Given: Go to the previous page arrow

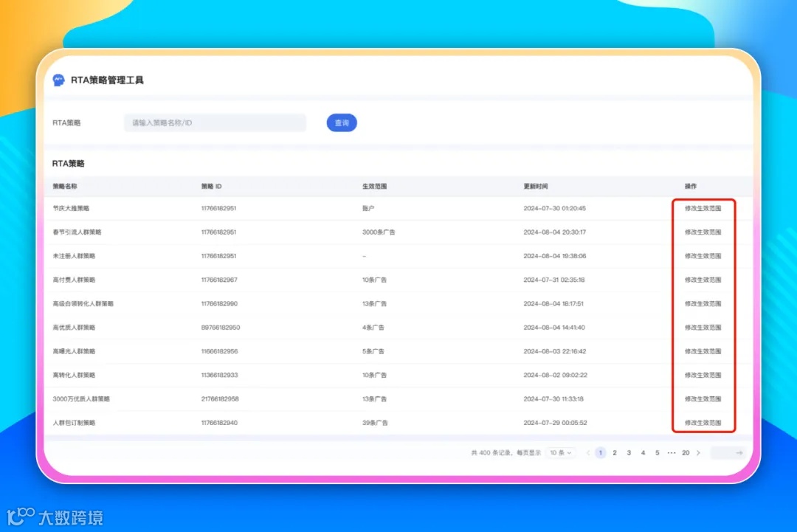Looking at the screenshot, I should [588, 453].
